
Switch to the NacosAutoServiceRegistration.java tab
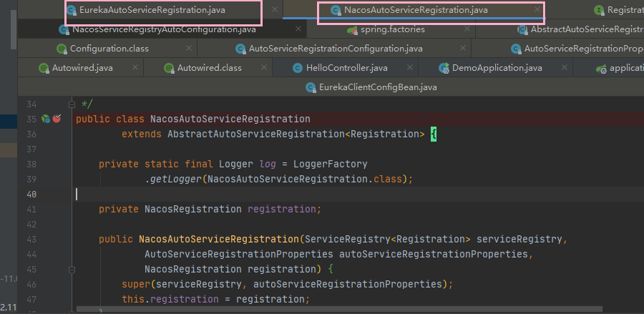click(x=416, y=10)
